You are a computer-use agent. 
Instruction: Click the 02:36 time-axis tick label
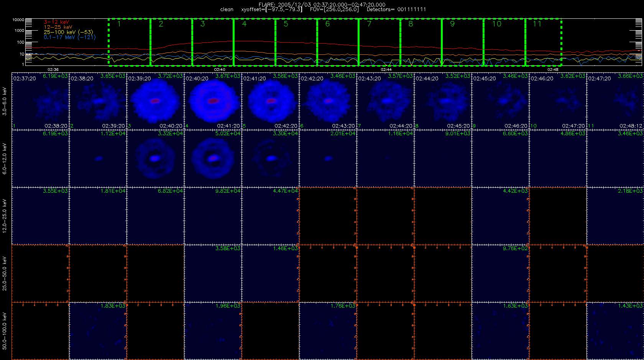pyautogui.click(x=53, y=70)
